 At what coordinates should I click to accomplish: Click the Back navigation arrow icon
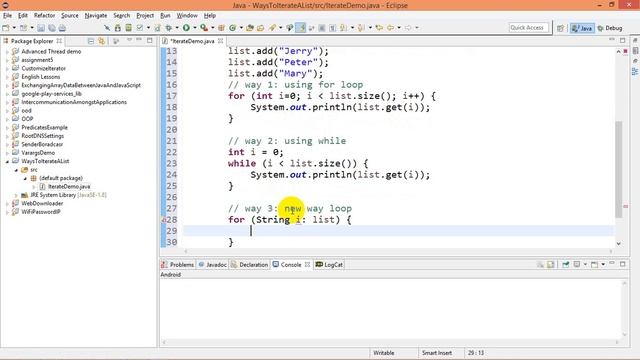390,28
